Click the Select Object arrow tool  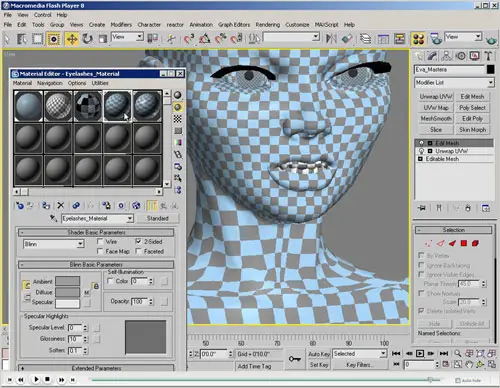[7, 39]
